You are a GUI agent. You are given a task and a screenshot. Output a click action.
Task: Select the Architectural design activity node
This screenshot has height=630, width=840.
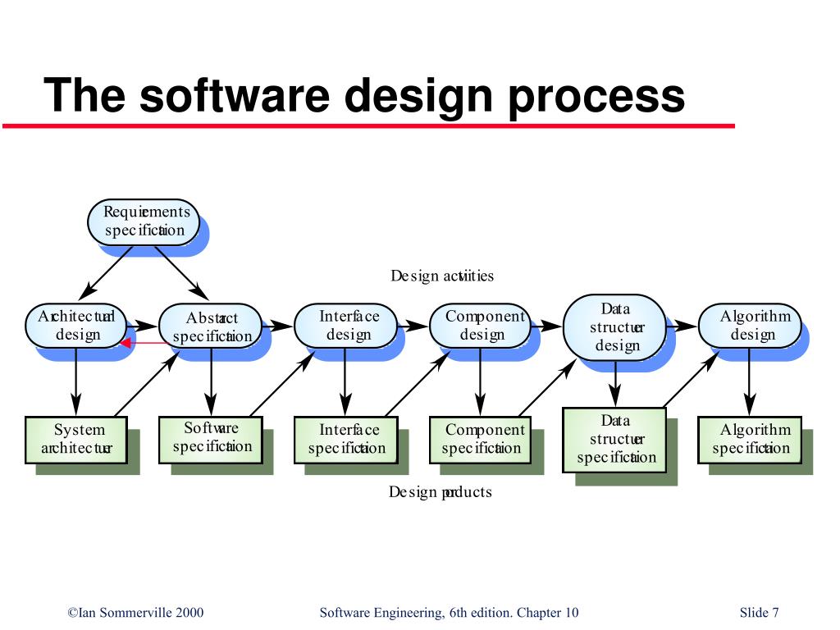76,326
